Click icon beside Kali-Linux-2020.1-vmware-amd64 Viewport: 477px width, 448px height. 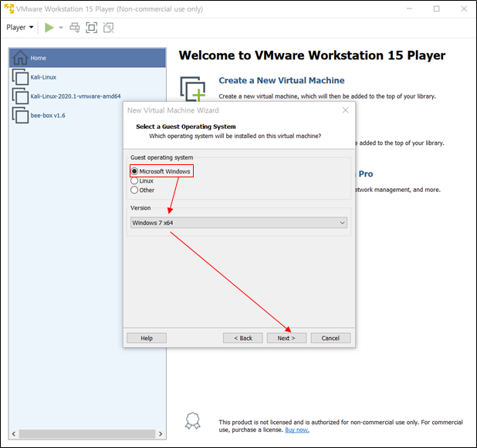pos(20,96)
